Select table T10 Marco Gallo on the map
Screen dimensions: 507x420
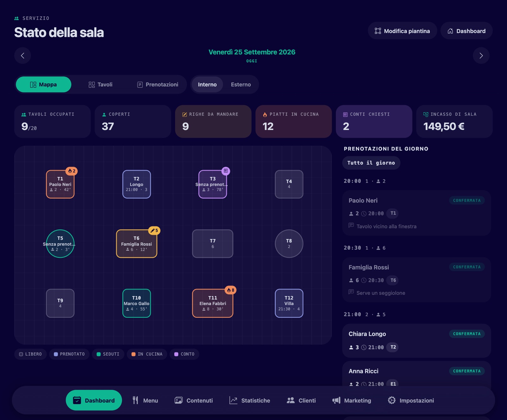click(x=137, y=303)
